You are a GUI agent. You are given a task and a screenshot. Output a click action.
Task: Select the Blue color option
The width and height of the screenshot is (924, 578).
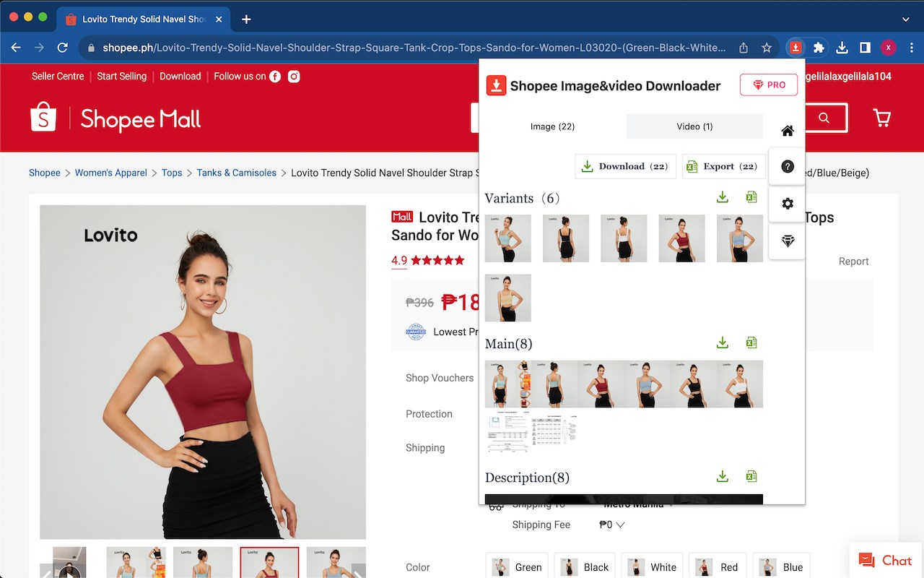[x=782, y=566]
